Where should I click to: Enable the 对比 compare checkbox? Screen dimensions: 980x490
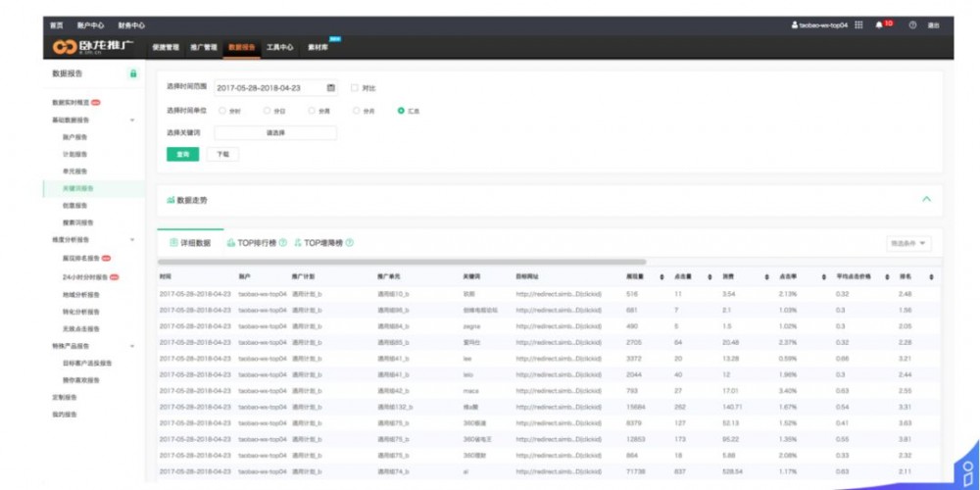[355, 88]
